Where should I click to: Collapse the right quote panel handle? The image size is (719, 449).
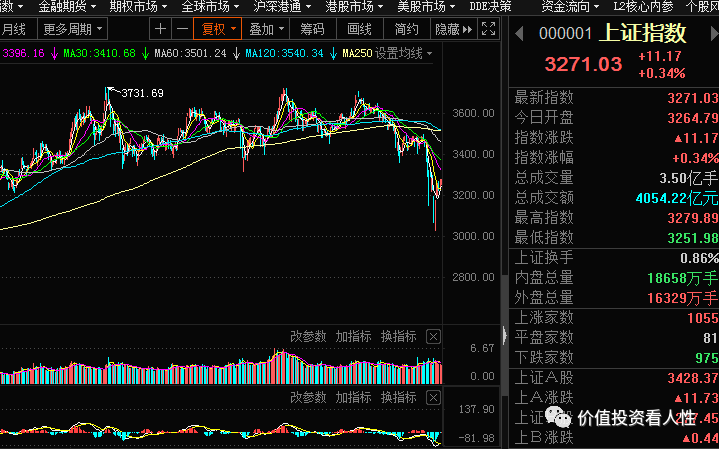point(504,335)
